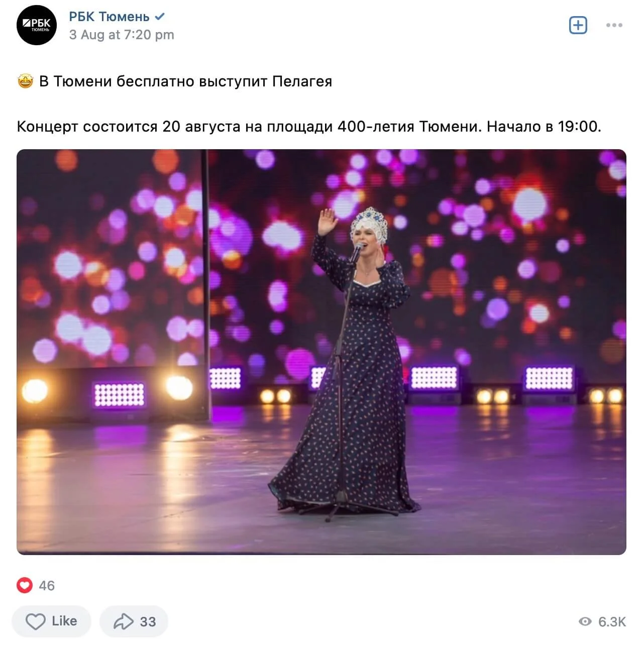Viewport: 644px width, 645px height.
Task: Click the 6.3K views counter
Action: pyautogui.click(x=612, y=622)
